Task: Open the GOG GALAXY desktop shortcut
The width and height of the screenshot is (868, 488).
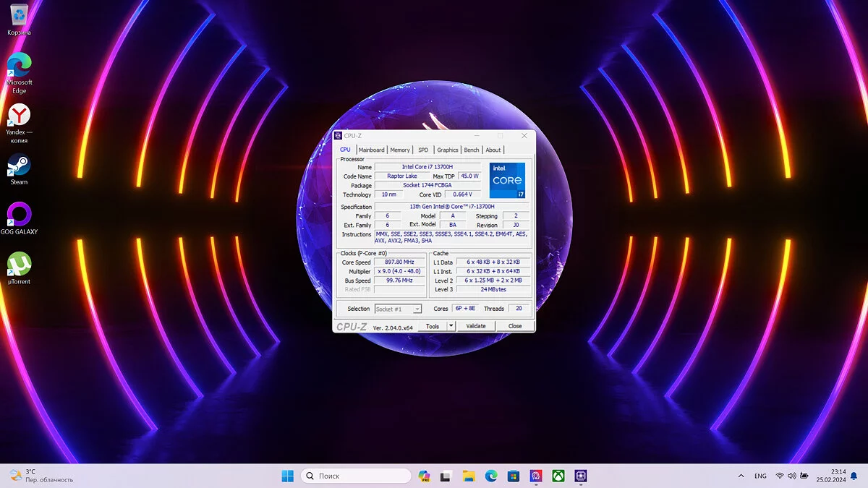Action: pos(20,215)
